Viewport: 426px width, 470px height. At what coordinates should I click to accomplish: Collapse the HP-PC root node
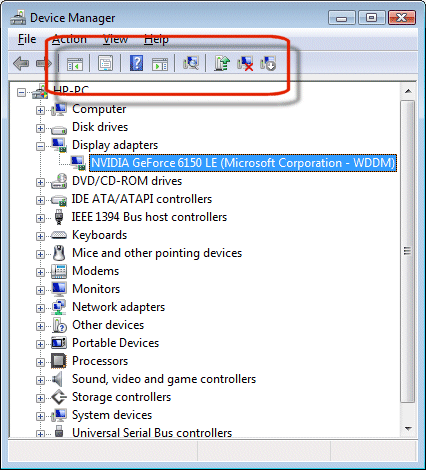(21, 92)
